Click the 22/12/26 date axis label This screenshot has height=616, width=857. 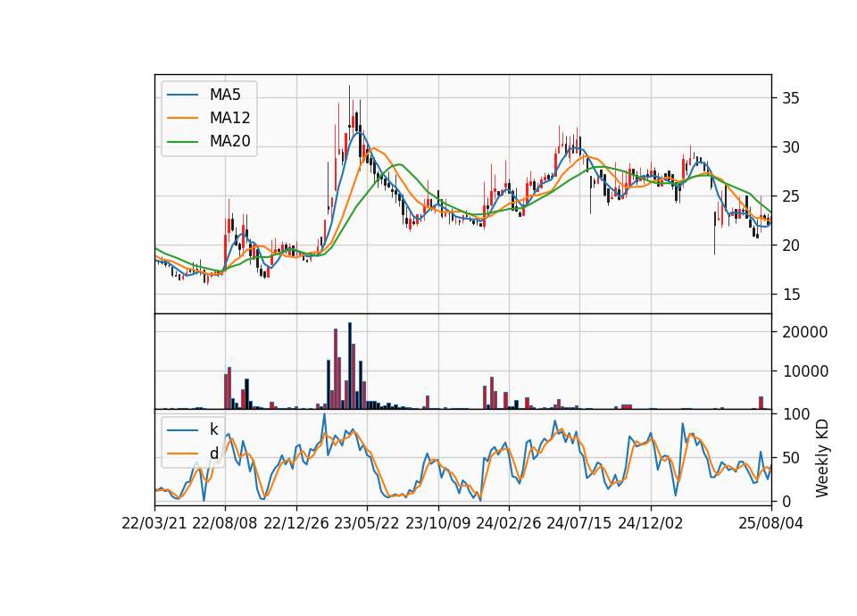(296, 523)
